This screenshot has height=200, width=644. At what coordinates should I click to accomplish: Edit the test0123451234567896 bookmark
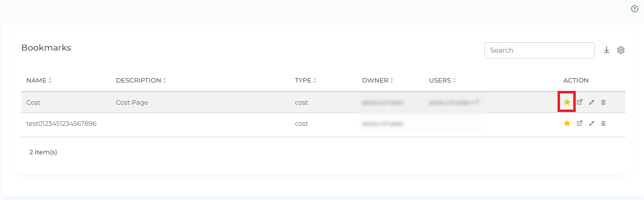click(x=591, y=123)
